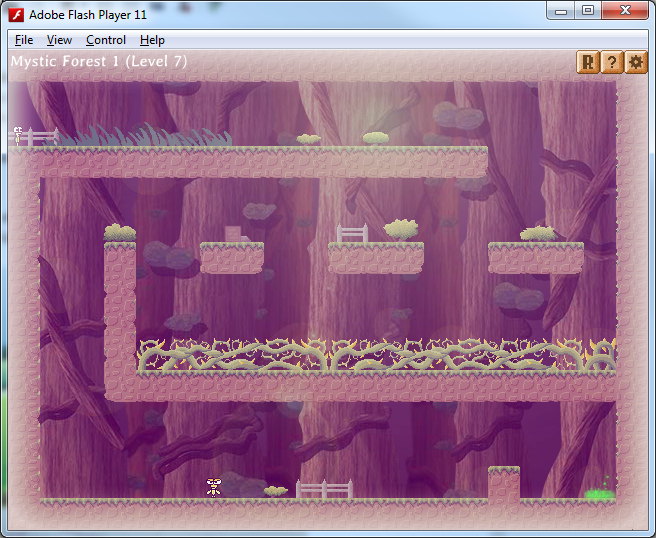Click the glowing green slime in bottom corner
Image resolution: width=656 pixels, height=538 pixels.
pyautogui.click(x=598, y=491)
